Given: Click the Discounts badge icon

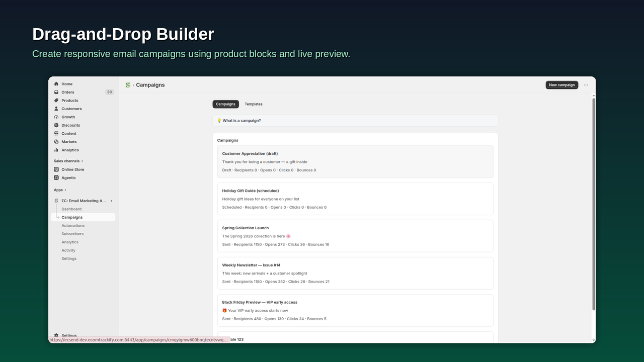Looking at the screenshot, I should (56, 125).
